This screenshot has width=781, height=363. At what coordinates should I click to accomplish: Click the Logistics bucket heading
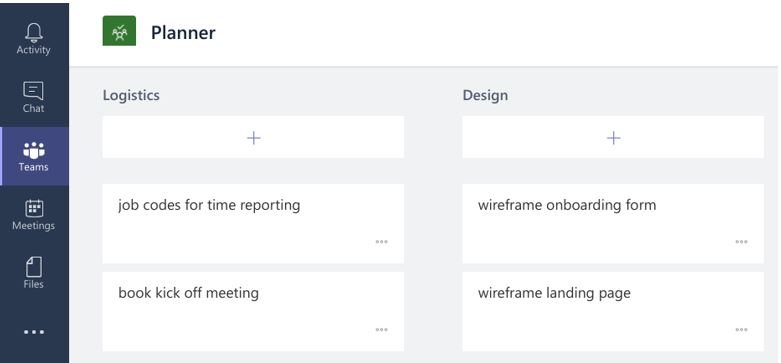click(131, 95)
